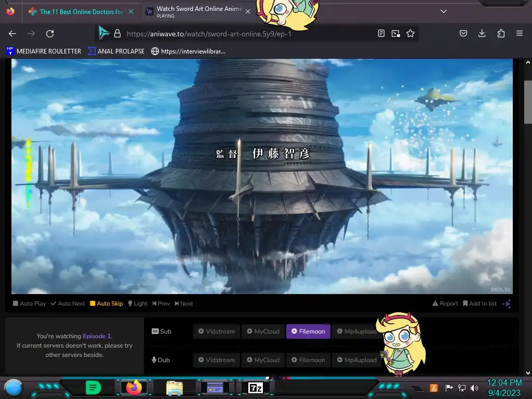The image size is (532, 399).
Task: Open the network tray icon
Action: pyautogui.click(x=461, y=388)
